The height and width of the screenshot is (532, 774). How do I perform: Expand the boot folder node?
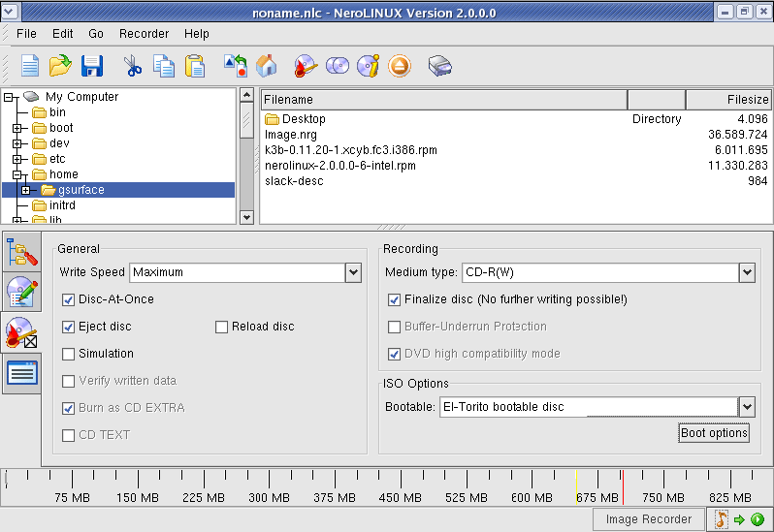[17, 128]
